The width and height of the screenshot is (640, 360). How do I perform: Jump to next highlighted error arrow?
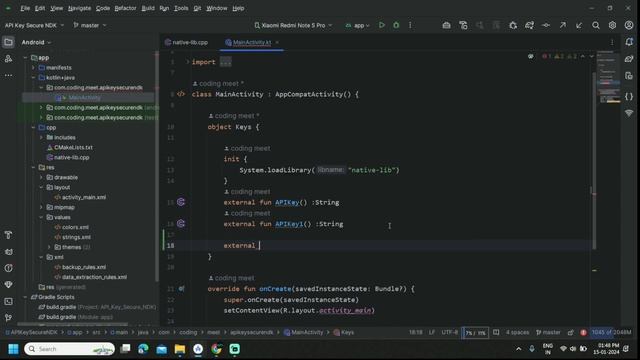pos(591,56)
